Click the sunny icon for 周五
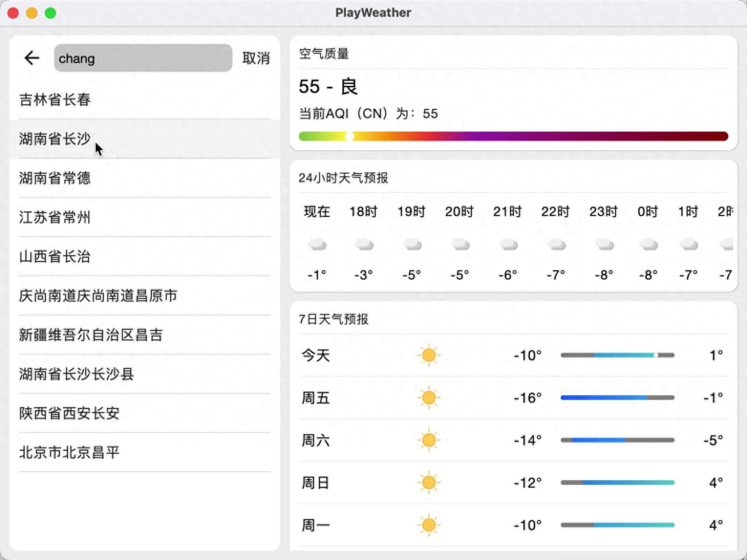The height and width of the screenshot is (560, 747). click(x=429, y=398)
